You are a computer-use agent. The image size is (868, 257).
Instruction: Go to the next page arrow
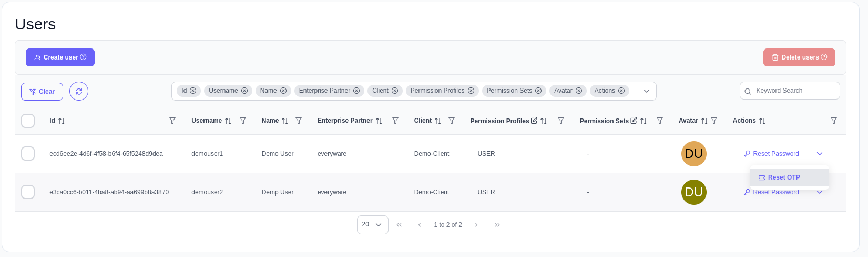[x=476, y=225]
